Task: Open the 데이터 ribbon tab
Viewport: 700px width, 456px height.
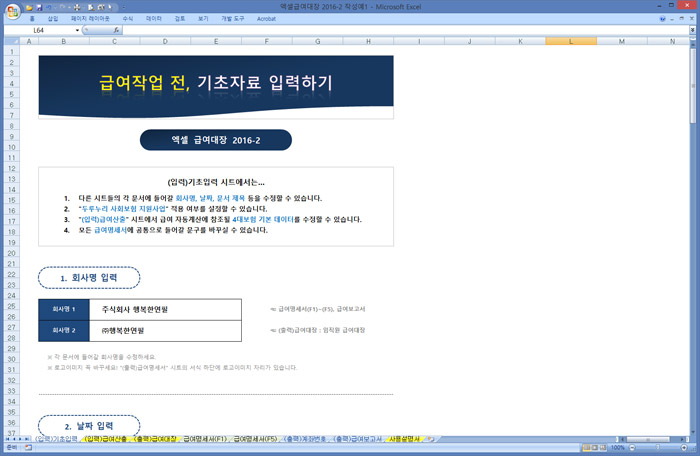Action: (154, 19)
